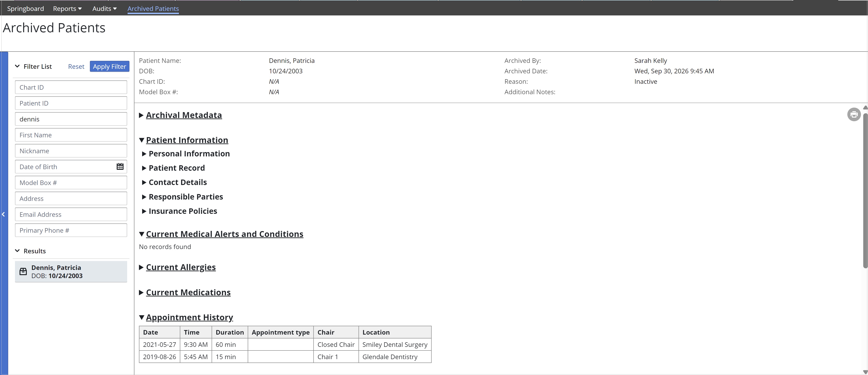868x375 pixels.
Task: Collapse the Patient Information section
Action: click(184, 140)
